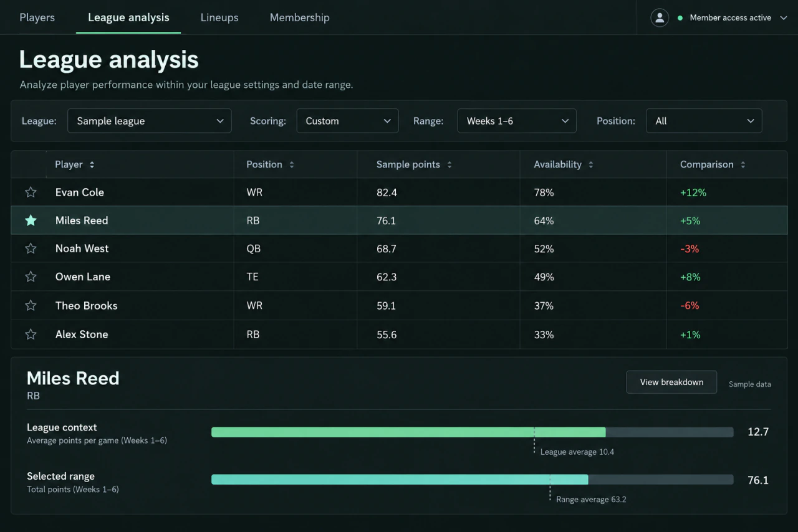Click the Sample data label

point(750,384)
